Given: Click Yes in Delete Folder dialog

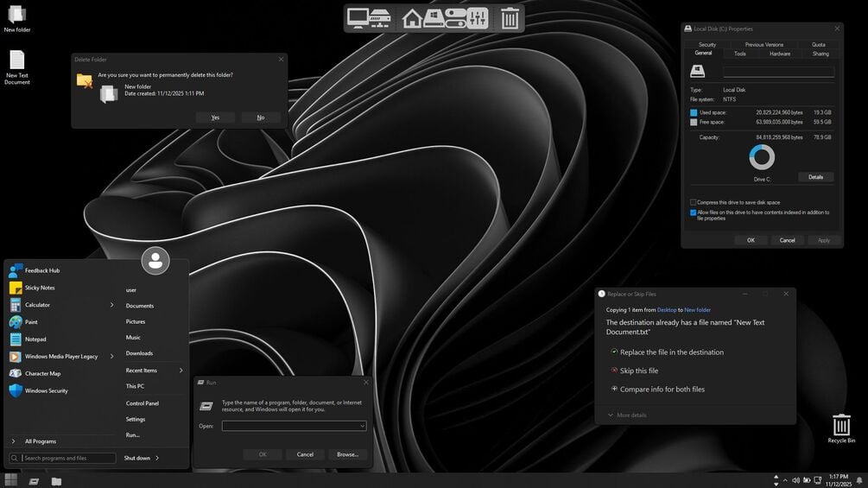Looking at the screenshot, I should (x=215, y=117).
